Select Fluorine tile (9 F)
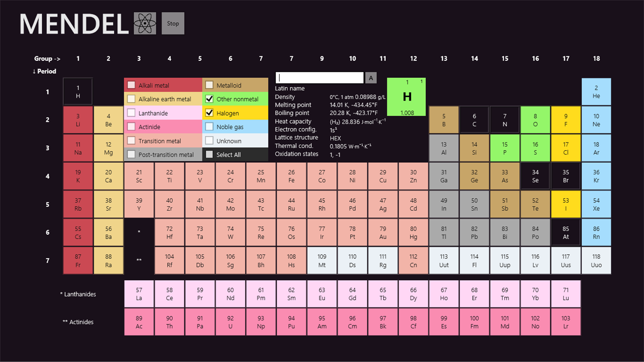644x362 pixels. coord(566,120)
